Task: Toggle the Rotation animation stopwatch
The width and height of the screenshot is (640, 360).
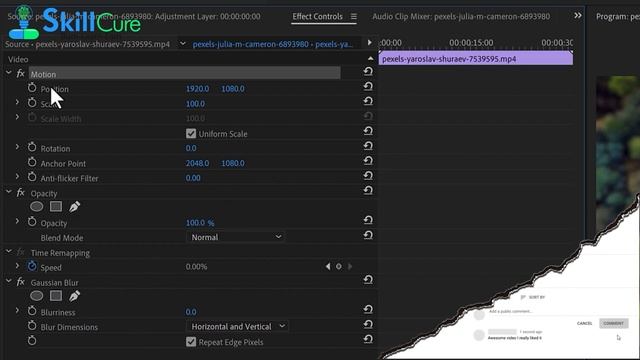Action: [32, 147]
